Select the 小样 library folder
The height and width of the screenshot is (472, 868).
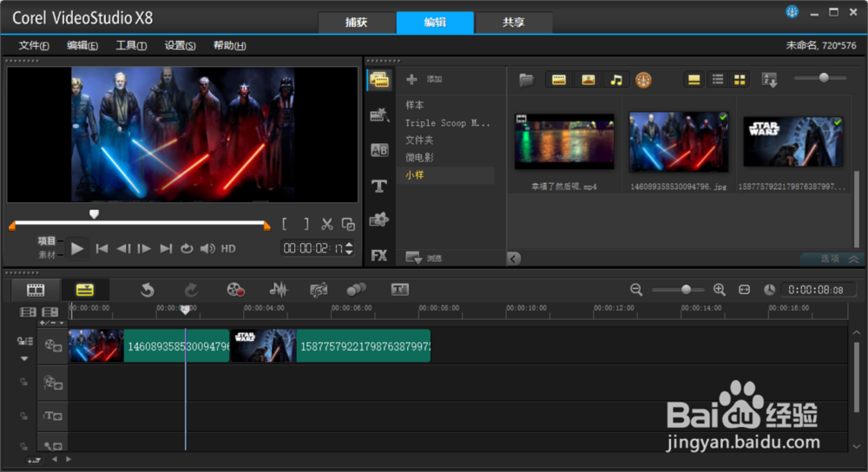[x=415, y=175]
